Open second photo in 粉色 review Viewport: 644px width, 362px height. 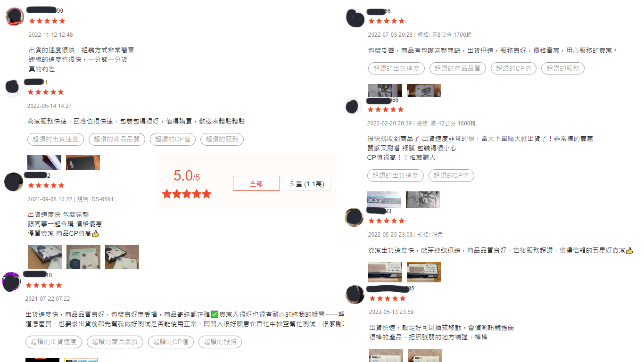424,272
